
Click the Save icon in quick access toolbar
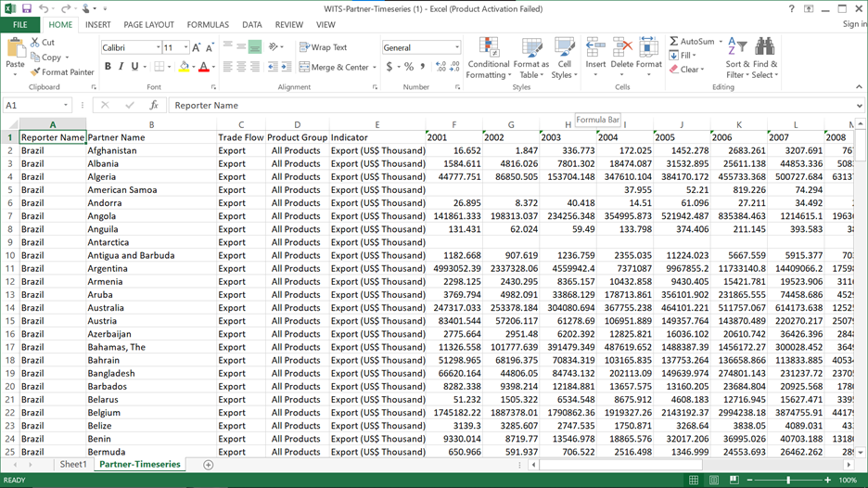click(x=27, y=8)
